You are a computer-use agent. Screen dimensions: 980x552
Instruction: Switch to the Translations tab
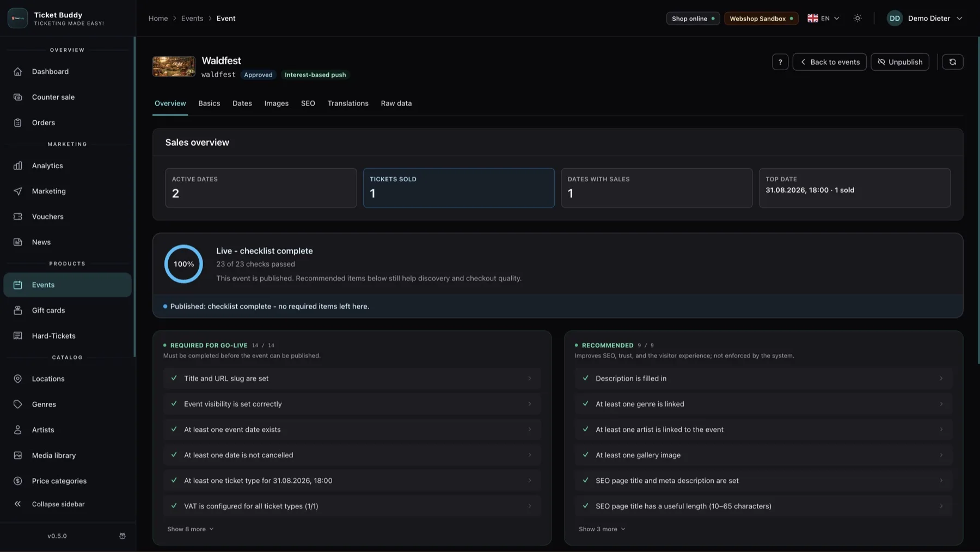348,103
